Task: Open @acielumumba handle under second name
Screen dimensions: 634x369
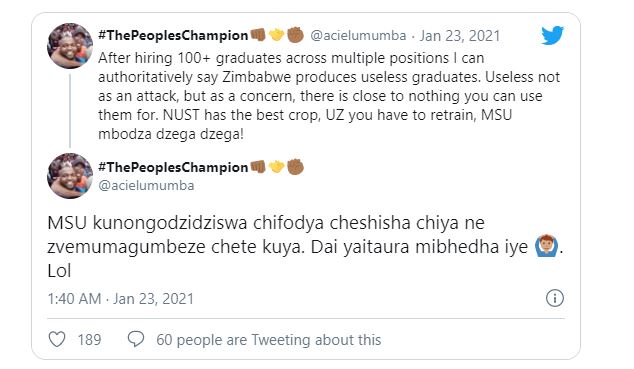Action: click(146, 186)
